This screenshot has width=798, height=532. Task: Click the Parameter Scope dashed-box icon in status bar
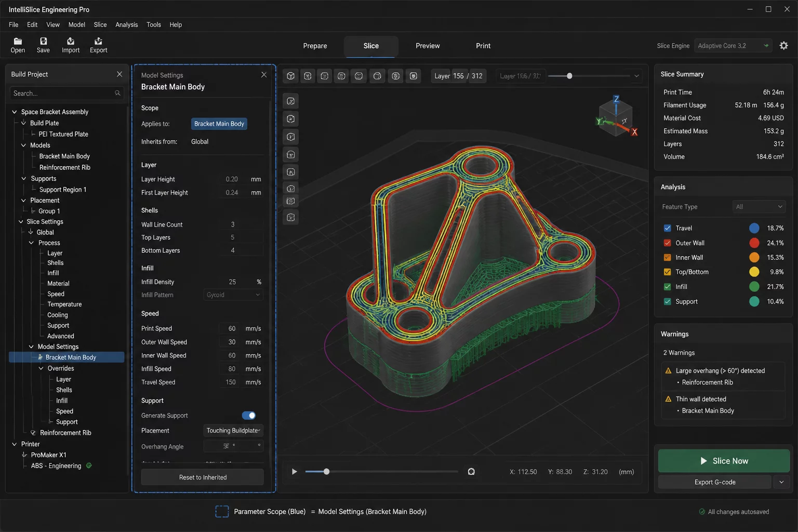coord(222,512)
